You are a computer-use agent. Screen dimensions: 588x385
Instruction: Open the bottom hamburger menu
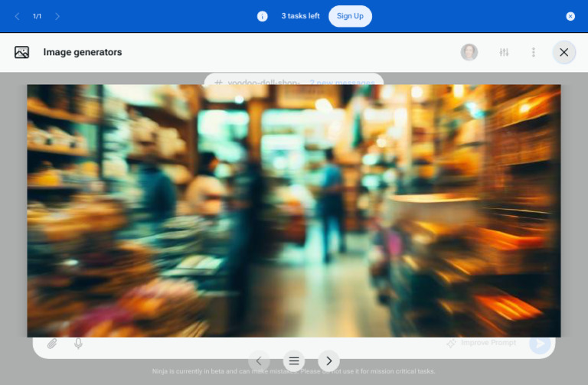point(294,361)
